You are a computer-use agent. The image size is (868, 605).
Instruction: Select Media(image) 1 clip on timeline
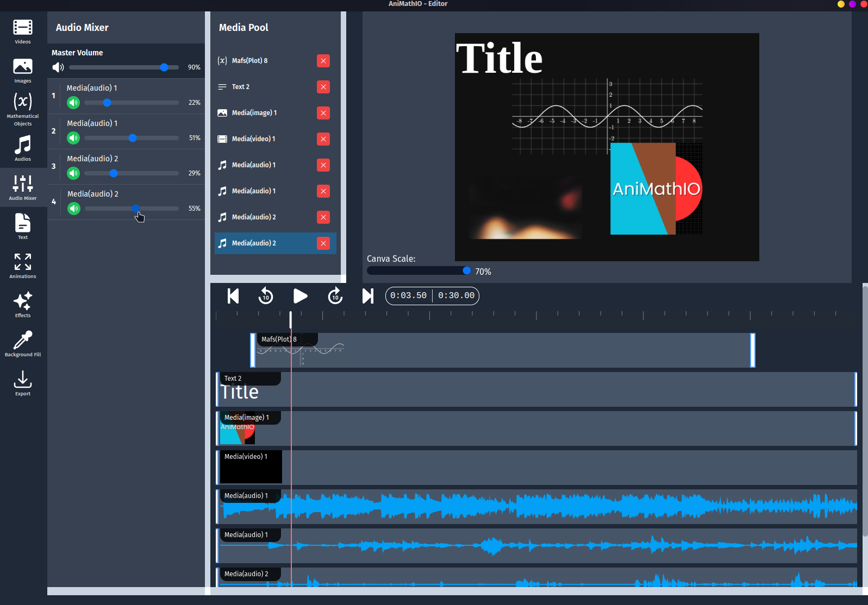pos(536,428)
